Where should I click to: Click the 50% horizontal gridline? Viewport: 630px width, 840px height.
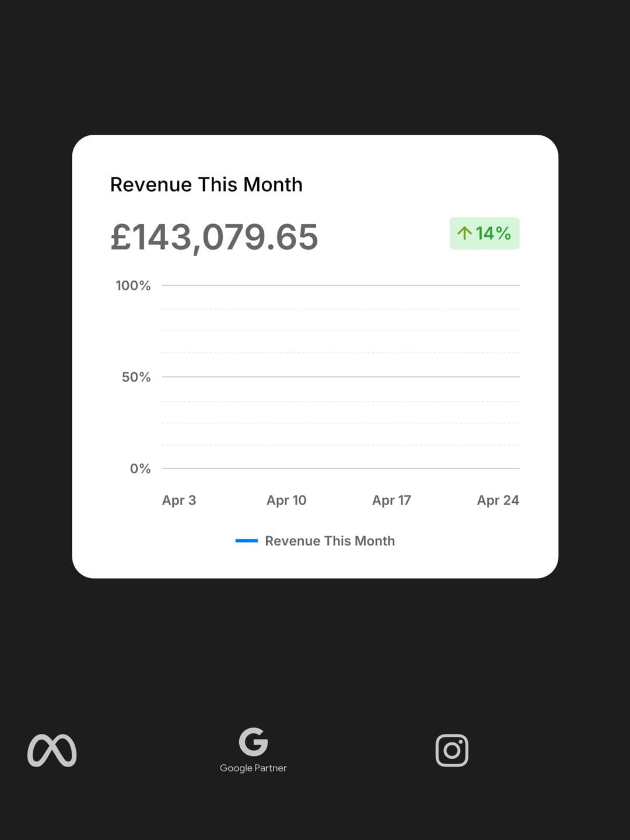click(x=341, y=377)
